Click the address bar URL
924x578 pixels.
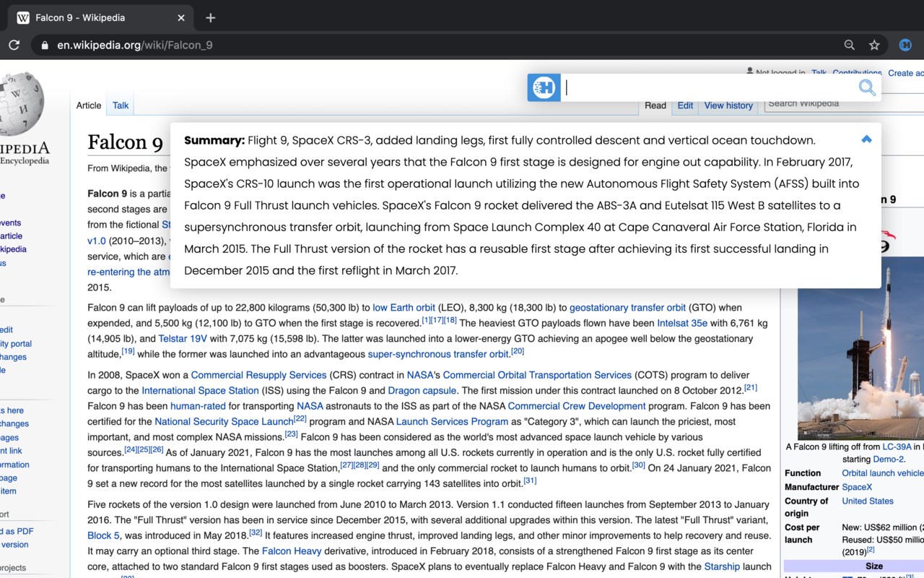pos(135,45)
